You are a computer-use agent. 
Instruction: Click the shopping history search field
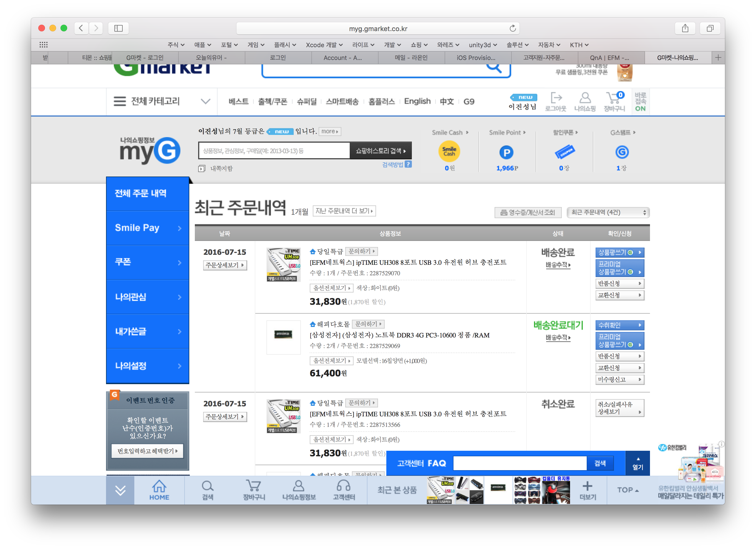pyautogui.click(x=274, y=151)
